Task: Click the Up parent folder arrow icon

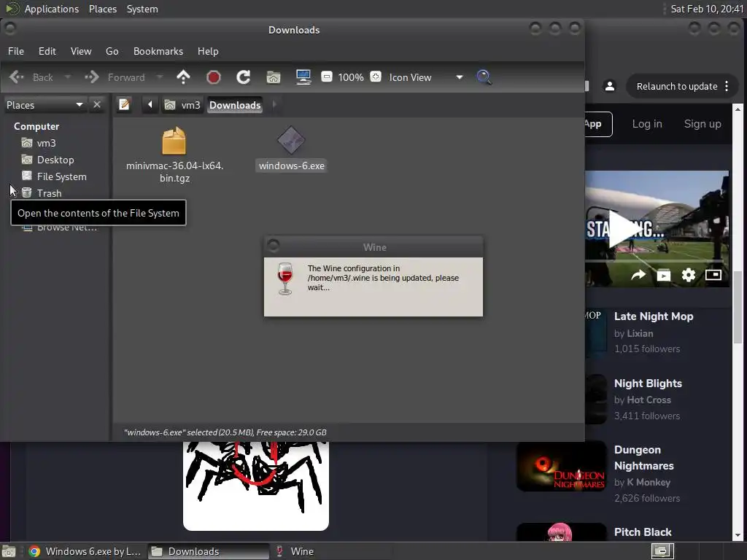Action: point(183,77)
